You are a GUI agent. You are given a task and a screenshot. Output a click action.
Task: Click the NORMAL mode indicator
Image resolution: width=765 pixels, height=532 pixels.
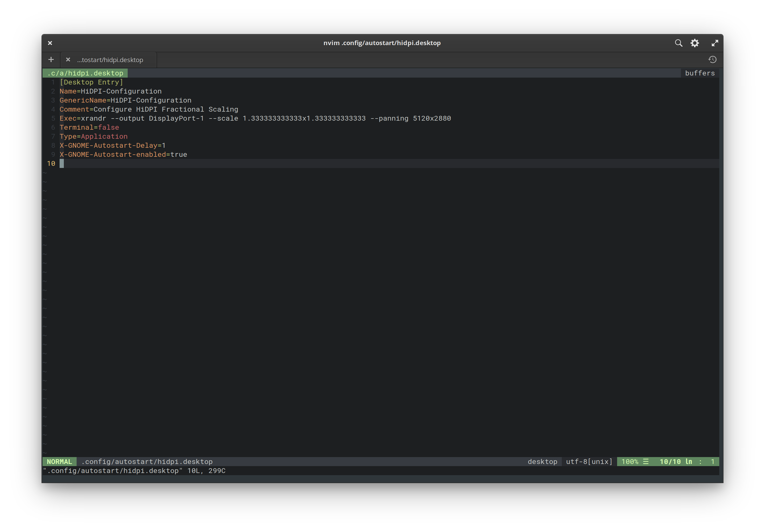pyautogui.click(x=59, y=461)
